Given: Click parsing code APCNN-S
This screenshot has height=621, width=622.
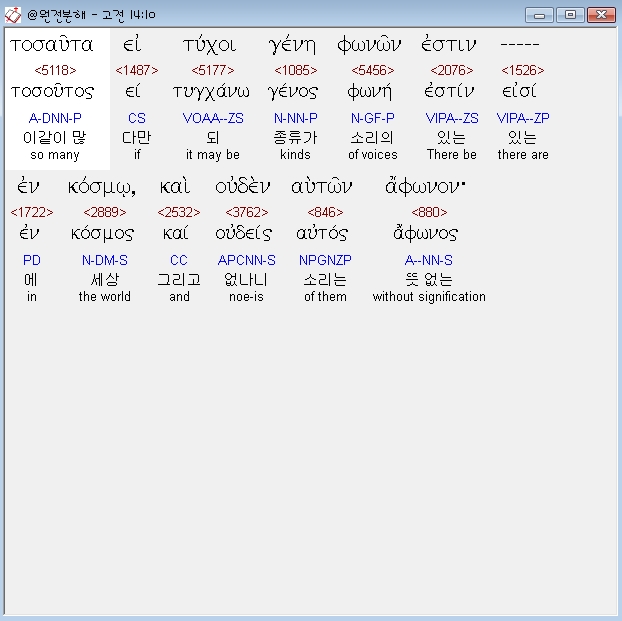Looking at the screenshot, I should click(247, 260).
